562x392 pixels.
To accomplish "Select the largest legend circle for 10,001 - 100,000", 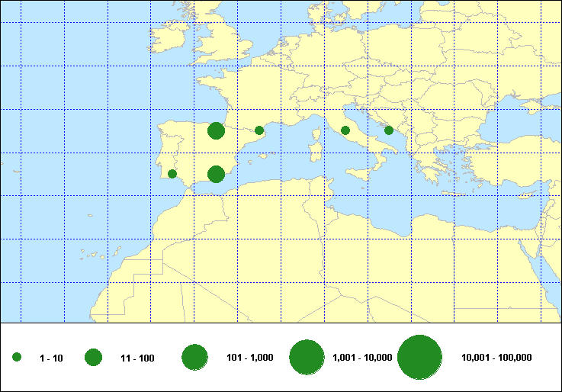I will pyautogui.click(x=420, y=357).
